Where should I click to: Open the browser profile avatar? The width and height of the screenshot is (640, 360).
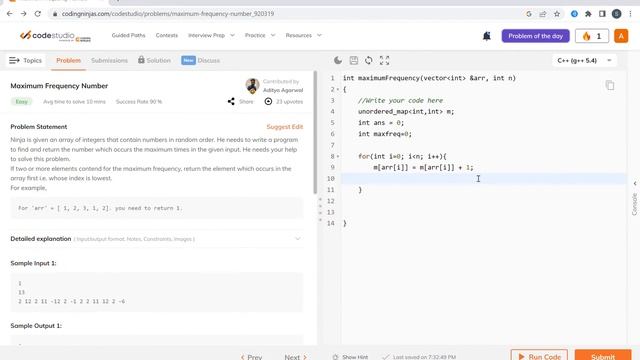(x=616, y=14)
